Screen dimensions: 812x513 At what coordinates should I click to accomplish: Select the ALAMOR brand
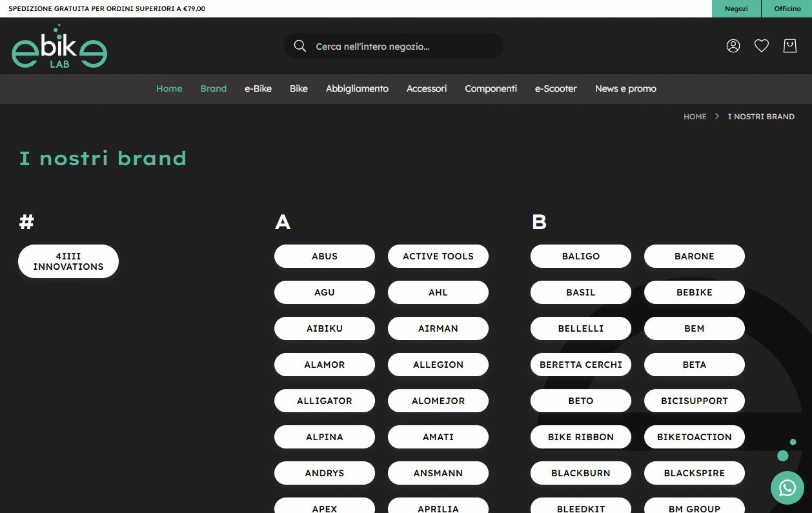pyautogui.click(x=325, y=365)
